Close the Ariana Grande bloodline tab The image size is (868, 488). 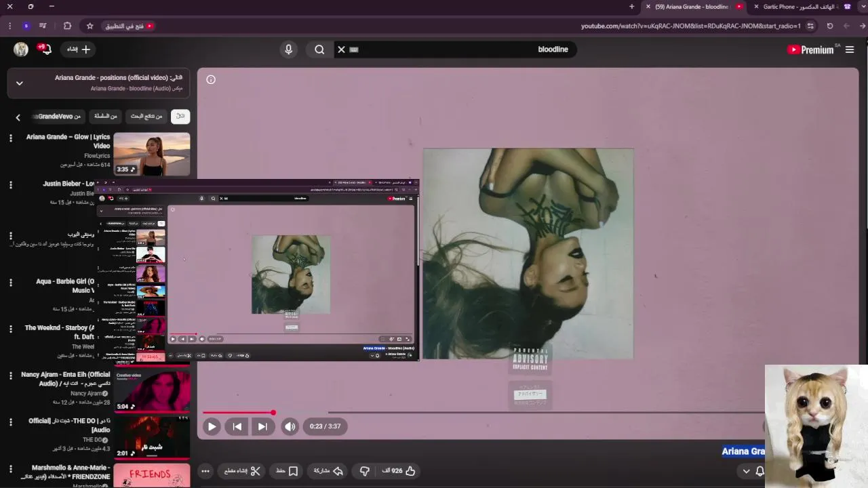pos(648,7)
